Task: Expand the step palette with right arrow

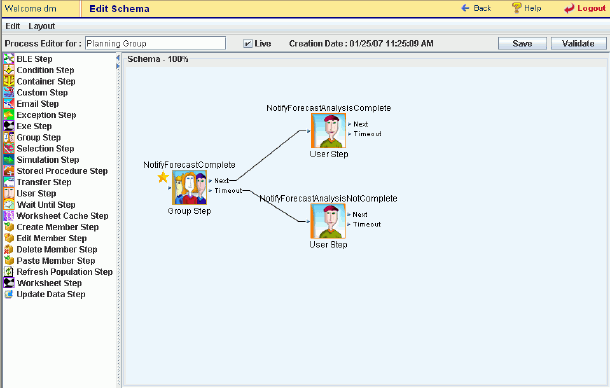Action: 117,66
